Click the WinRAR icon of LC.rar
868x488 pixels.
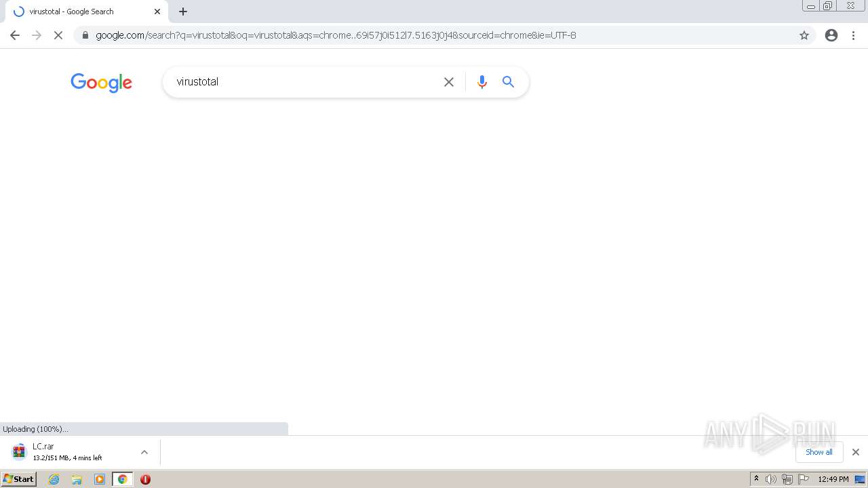[19, 452]
